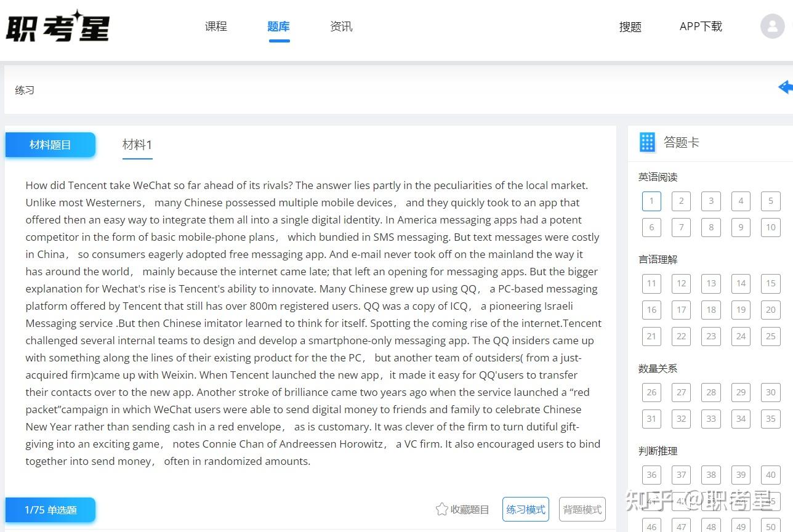
Task: Jump to question 36 under 判断推理
Action: (x=651, y=475)
